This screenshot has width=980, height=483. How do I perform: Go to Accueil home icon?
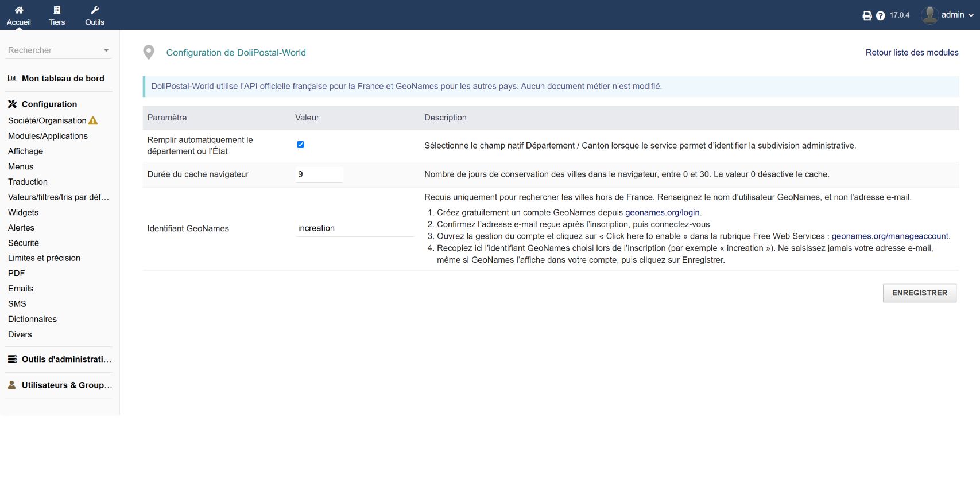(19, 10)
